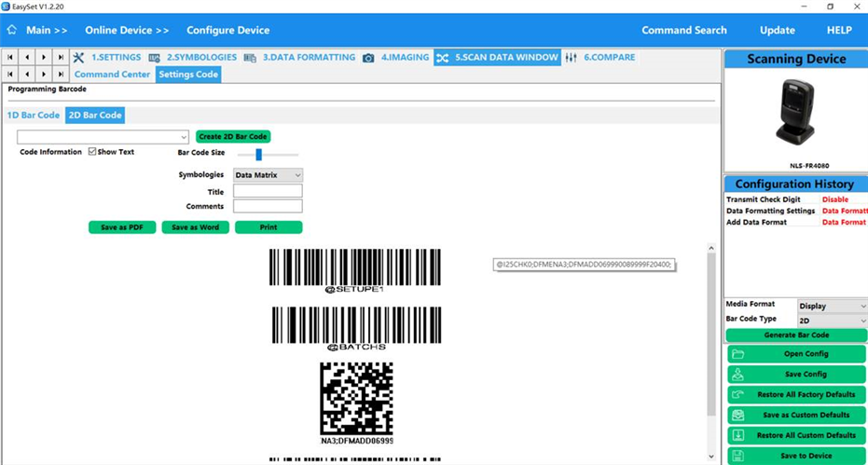868x465 pixels.
Task: Open the Media Format dropdown
Action: pyautogui.click(x=832, y=306)
